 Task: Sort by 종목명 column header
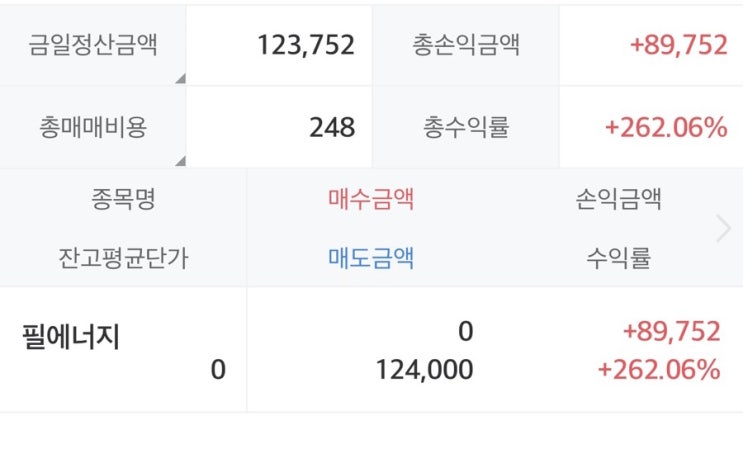123,198
